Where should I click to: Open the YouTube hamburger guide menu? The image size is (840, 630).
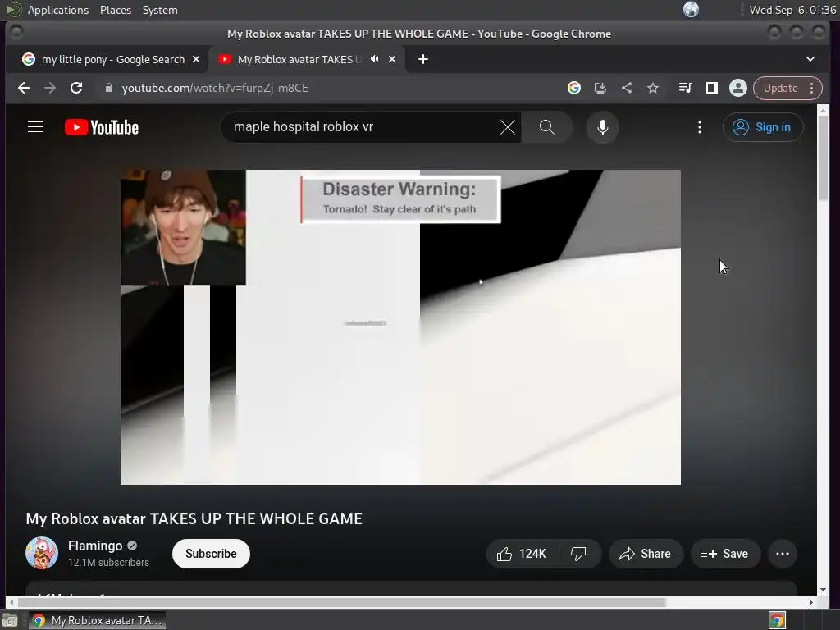35,127
